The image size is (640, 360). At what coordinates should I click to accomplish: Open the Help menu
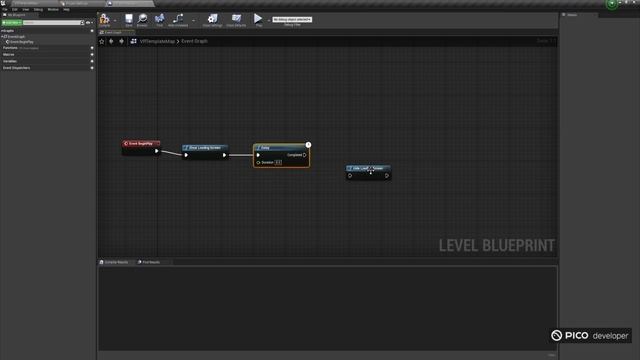point(66,9)
